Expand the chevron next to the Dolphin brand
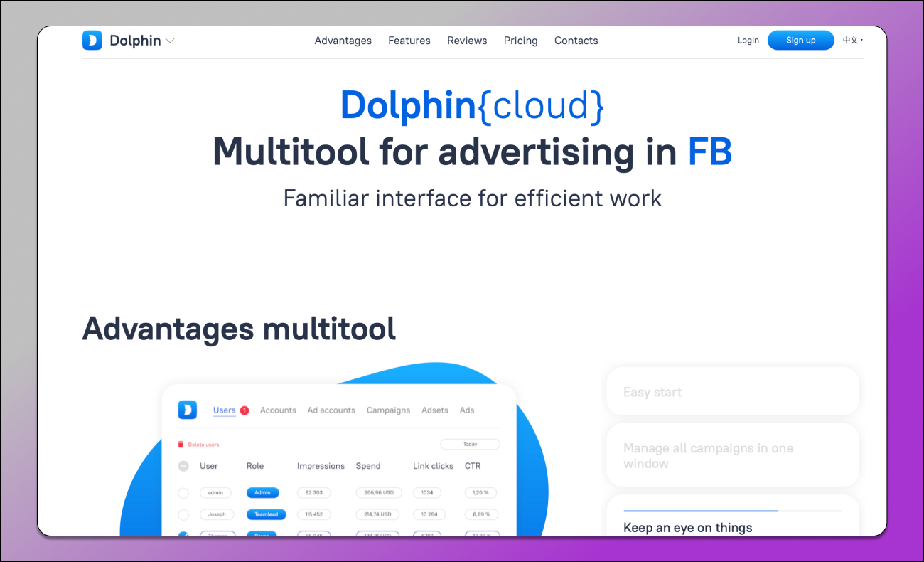924x562 pixels. (170, 41)
